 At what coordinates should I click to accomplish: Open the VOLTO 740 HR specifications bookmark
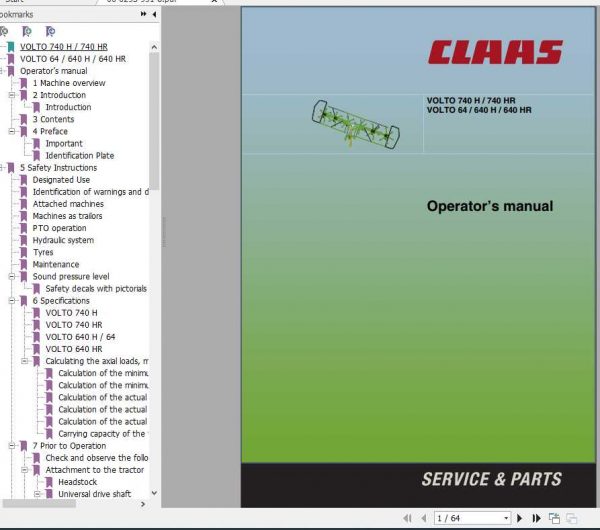[x=74, y=325]
